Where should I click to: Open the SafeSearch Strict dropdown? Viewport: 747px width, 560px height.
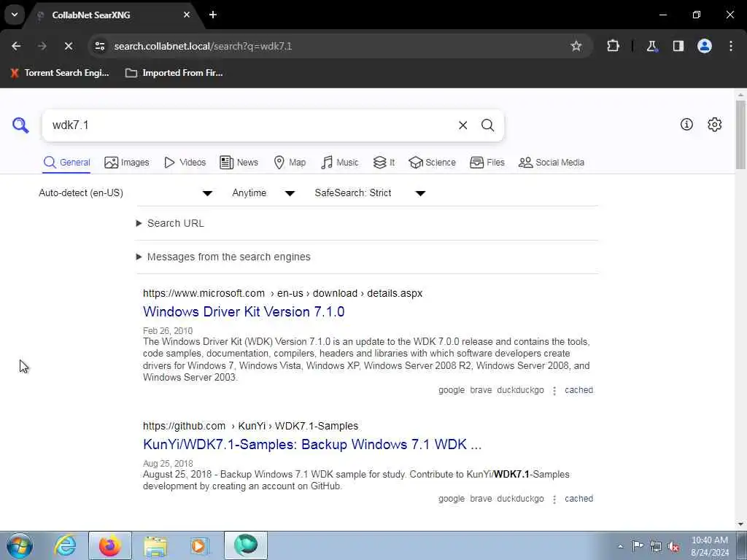tap(370, 192)
